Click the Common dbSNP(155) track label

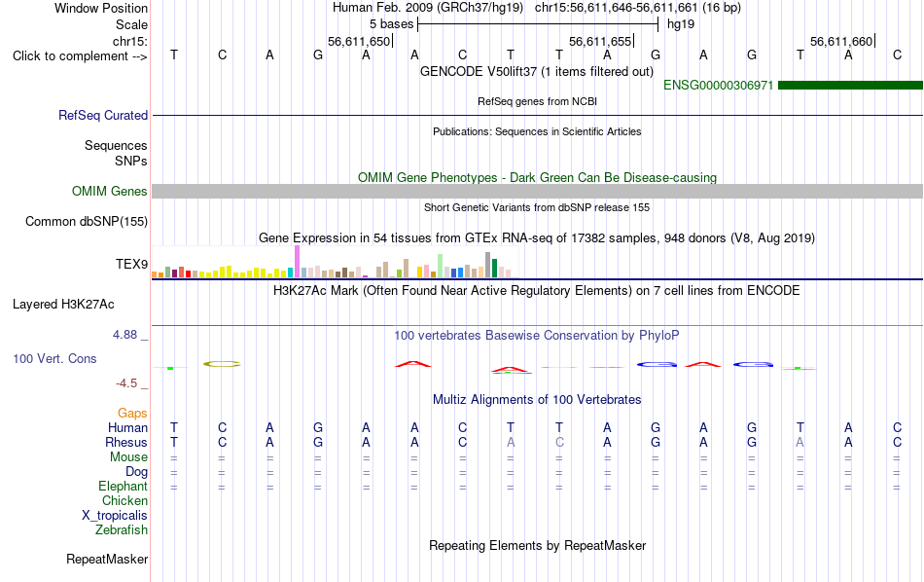point(86,222)
